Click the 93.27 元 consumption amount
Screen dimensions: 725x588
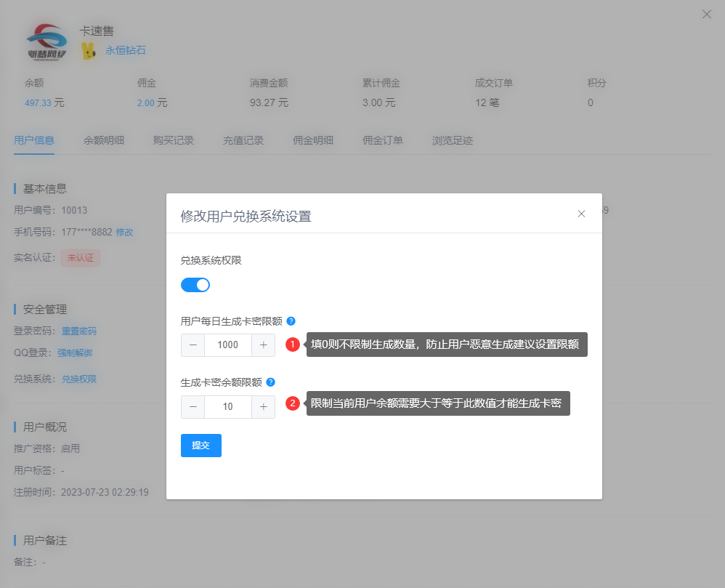coord(269,102)
